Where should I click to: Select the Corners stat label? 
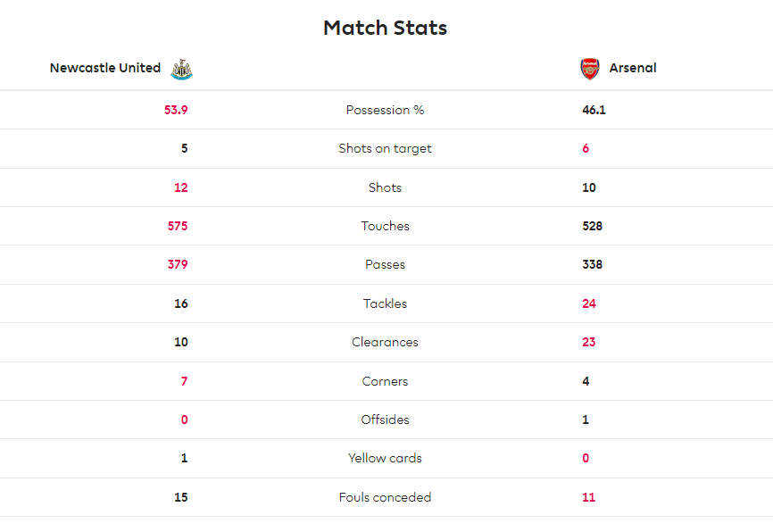coord(385,381)
